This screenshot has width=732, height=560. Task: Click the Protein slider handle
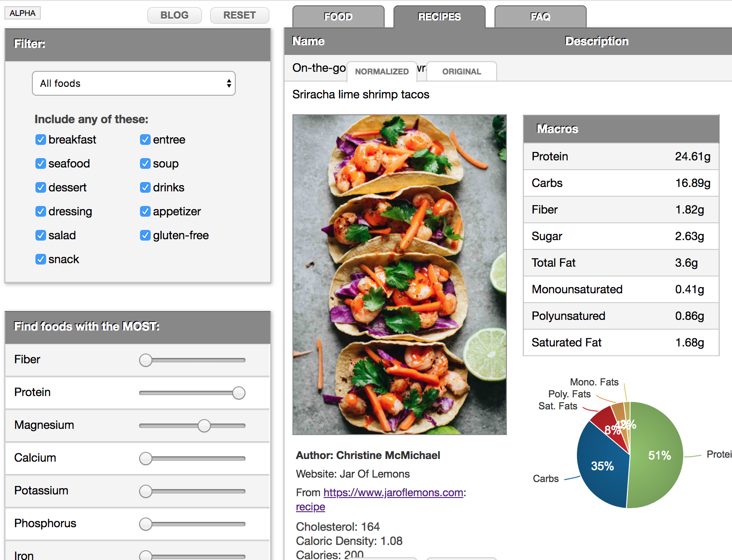[x=239, y=393]
